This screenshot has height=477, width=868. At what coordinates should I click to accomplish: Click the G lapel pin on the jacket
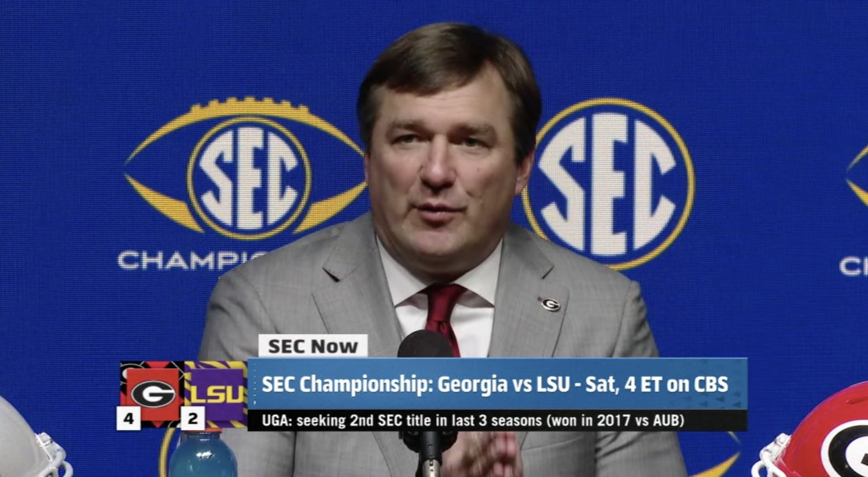coord(550,304)
